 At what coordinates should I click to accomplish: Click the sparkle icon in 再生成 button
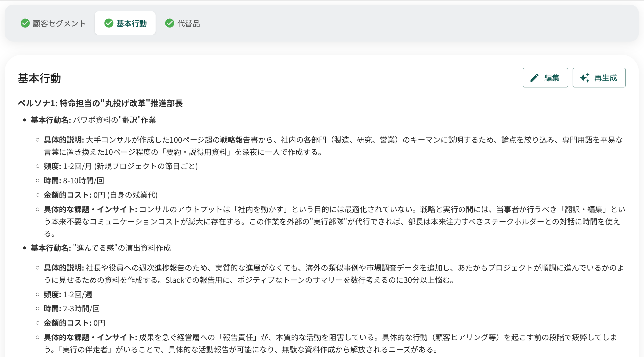point(585,78)
